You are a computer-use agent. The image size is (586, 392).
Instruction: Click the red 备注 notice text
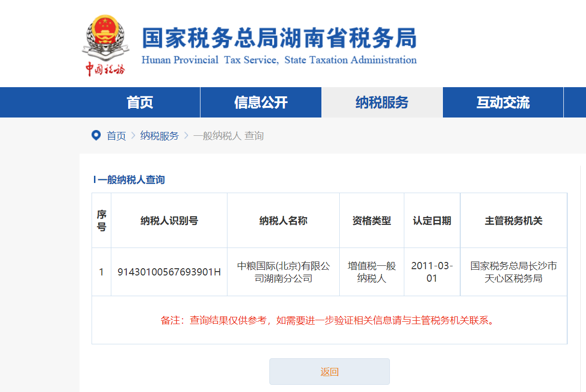pyautogui.click(x=329, y=320)
